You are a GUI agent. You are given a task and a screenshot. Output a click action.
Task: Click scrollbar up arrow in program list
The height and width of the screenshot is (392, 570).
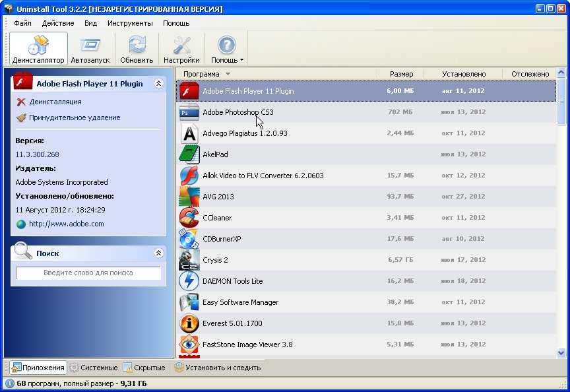point(561,73)
